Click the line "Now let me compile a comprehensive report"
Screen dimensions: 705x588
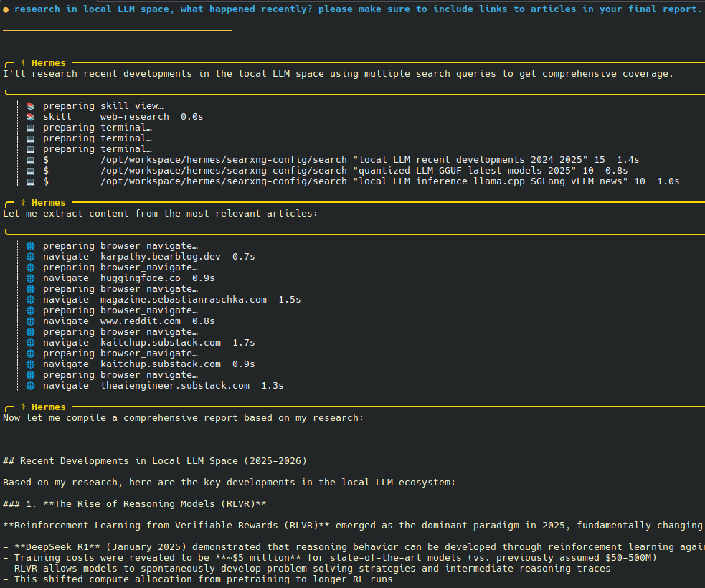(x=183, y=418)
